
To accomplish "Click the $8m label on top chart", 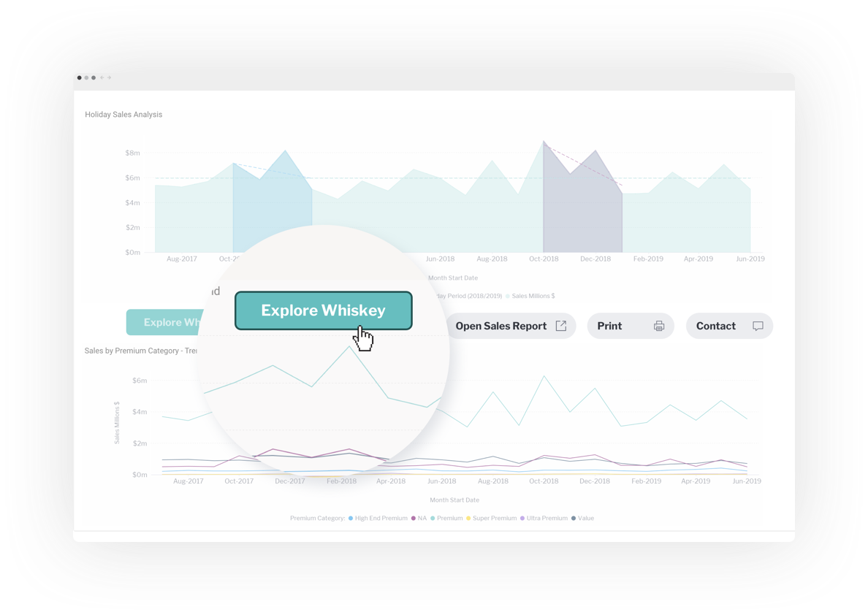I will [x=132, y=153].
